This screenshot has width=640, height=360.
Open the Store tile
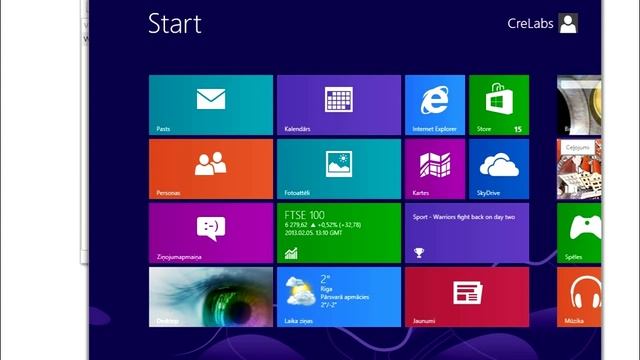click(x=499, y=105)
